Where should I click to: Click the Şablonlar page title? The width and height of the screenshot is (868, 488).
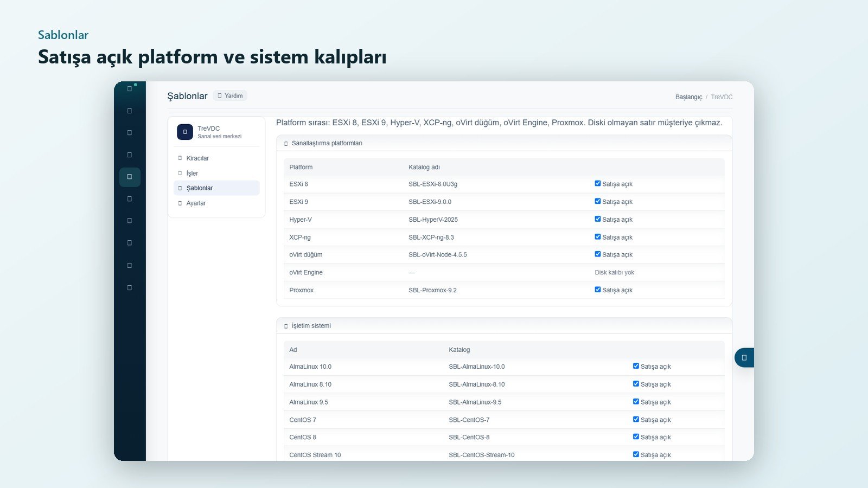187,96
